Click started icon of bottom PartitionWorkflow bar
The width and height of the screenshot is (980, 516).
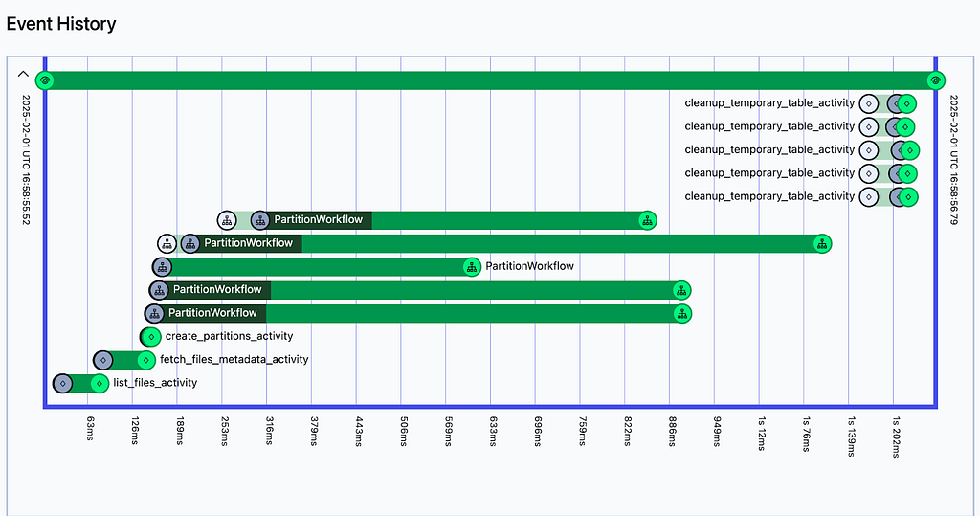click(x=154, y=314)
